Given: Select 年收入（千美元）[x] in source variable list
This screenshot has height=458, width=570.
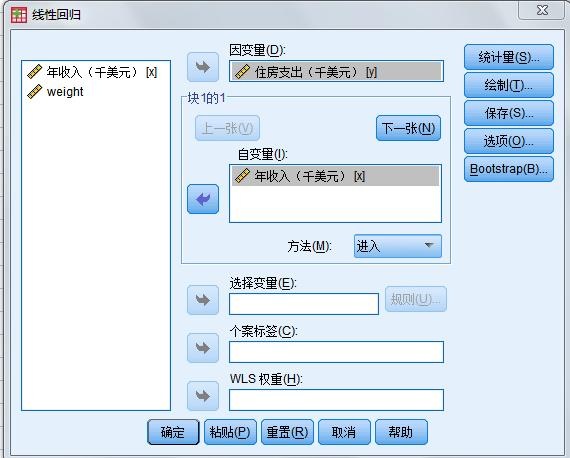Looking at the screenshot, I should pos(96,72).
